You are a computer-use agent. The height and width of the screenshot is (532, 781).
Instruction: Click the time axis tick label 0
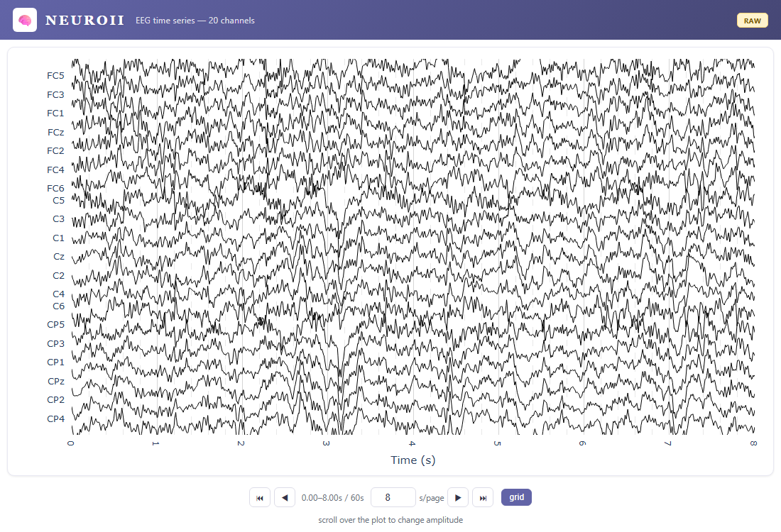point(71,443)
